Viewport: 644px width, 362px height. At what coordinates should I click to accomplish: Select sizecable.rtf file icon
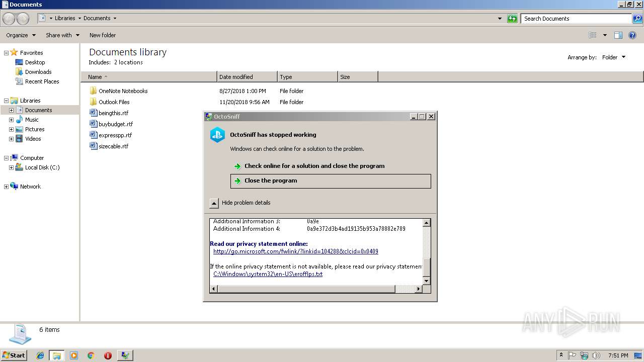(93, 146)
